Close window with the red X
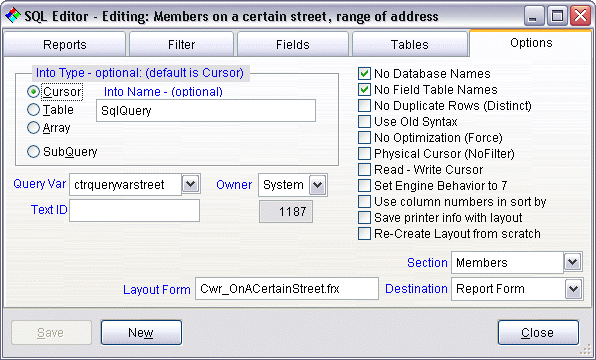The image size is (596, 360). coord(580,16)
